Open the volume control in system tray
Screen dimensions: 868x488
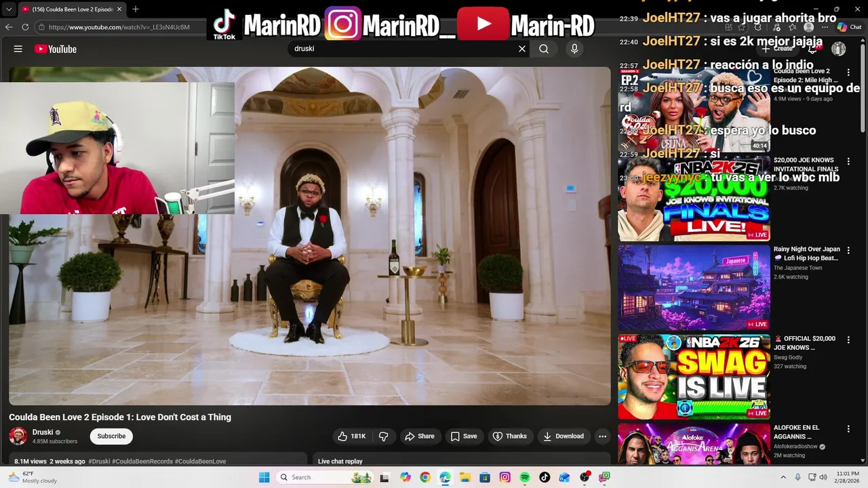click(823, 477)
